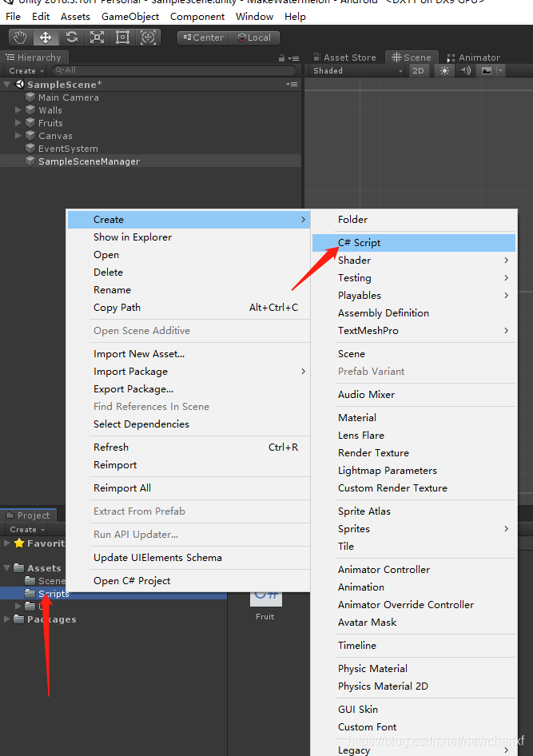Select the combined Transform tool

[148, 38]
